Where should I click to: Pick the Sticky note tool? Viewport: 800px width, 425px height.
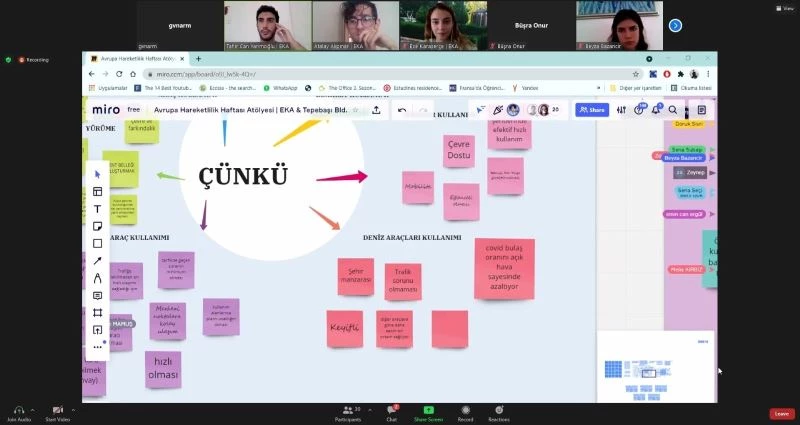(97, 226)
